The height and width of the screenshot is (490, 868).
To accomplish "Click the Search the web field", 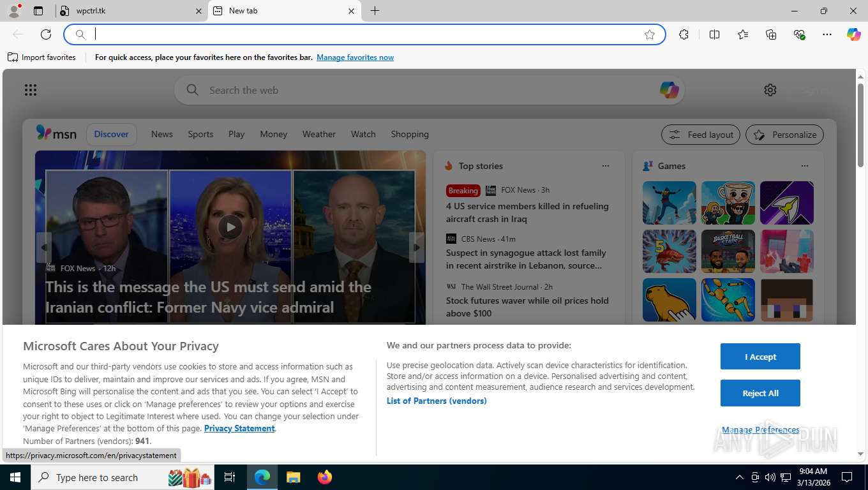I will (429, 90).
